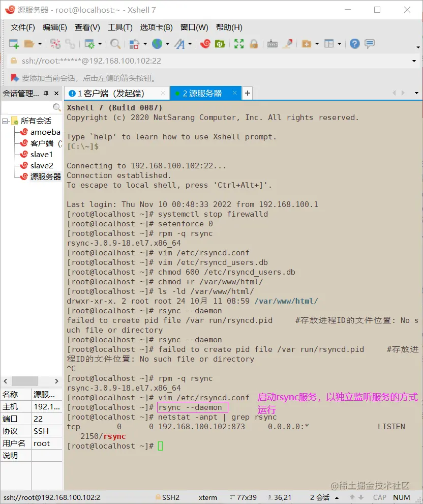Click the New Folder toolbar icon
The height and width of the screenshot is (504, 423).
tap(307, 44)
